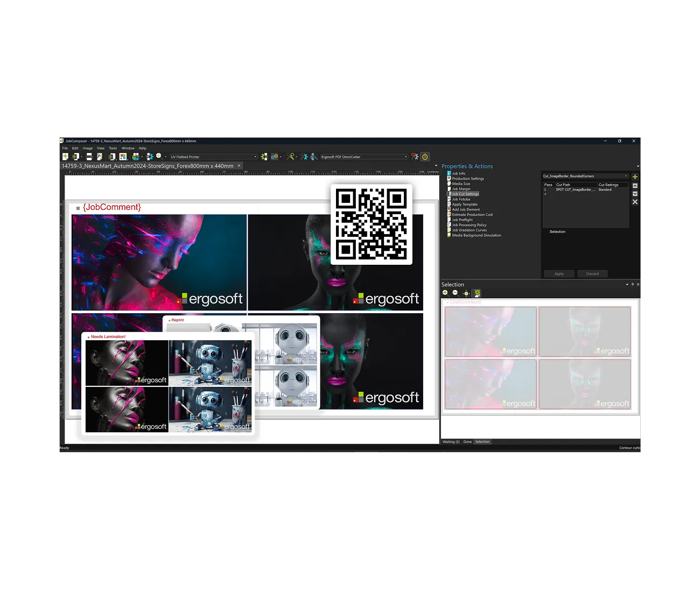This screenshot has height=592, width=700.
Task: Open the View menu
Action: point(101,148)
